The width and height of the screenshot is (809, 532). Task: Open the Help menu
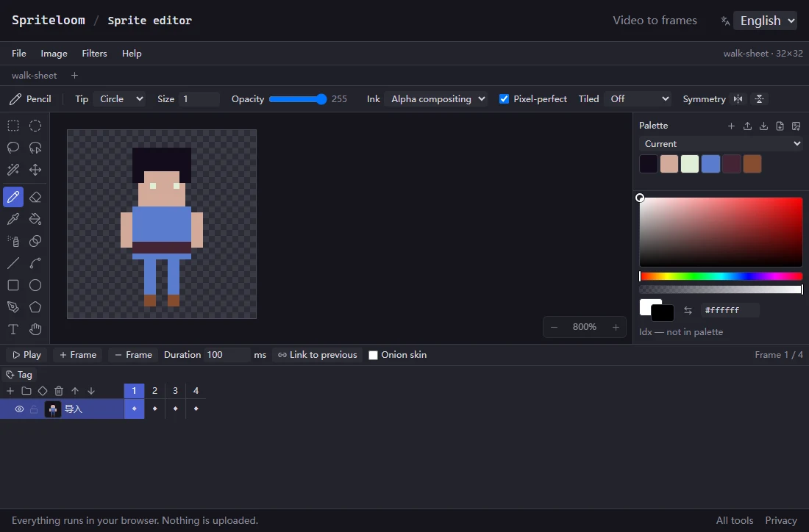(132, 54)
